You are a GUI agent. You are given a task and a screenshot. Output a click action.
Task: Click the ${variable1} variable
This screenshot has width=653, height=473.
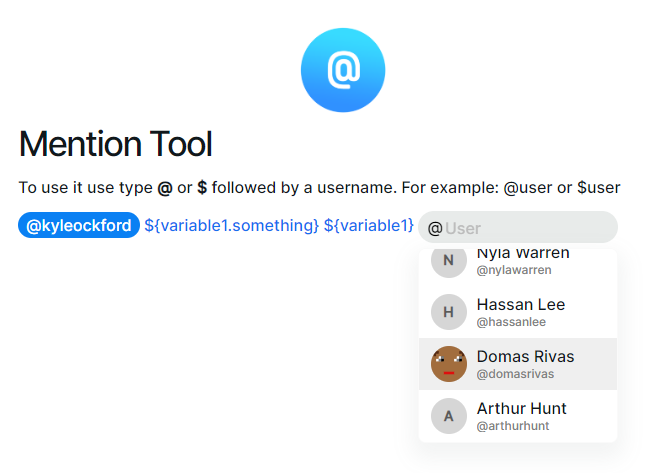click(x=369, y=225)
